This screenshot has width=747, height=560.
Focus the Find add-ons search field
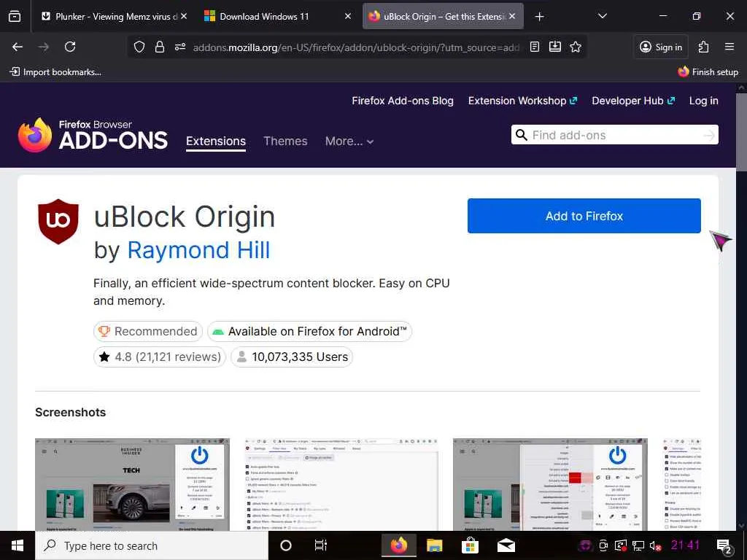614,135
